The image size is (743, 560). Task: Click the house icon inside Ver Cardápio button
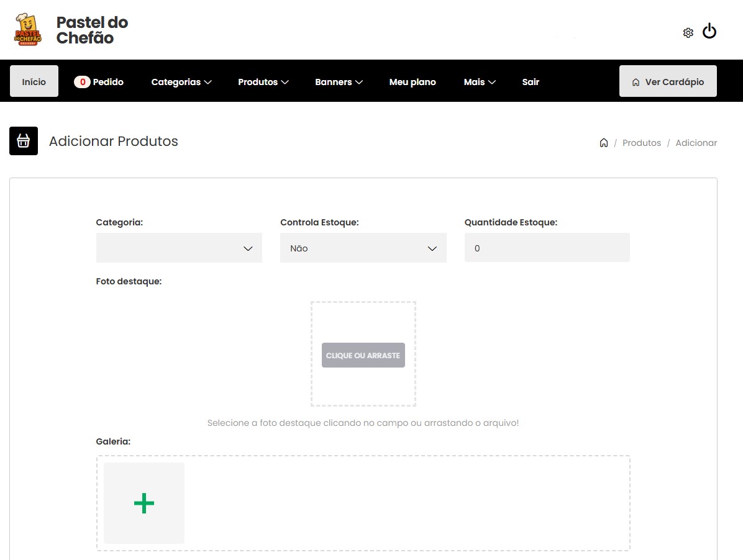(636, 81)
